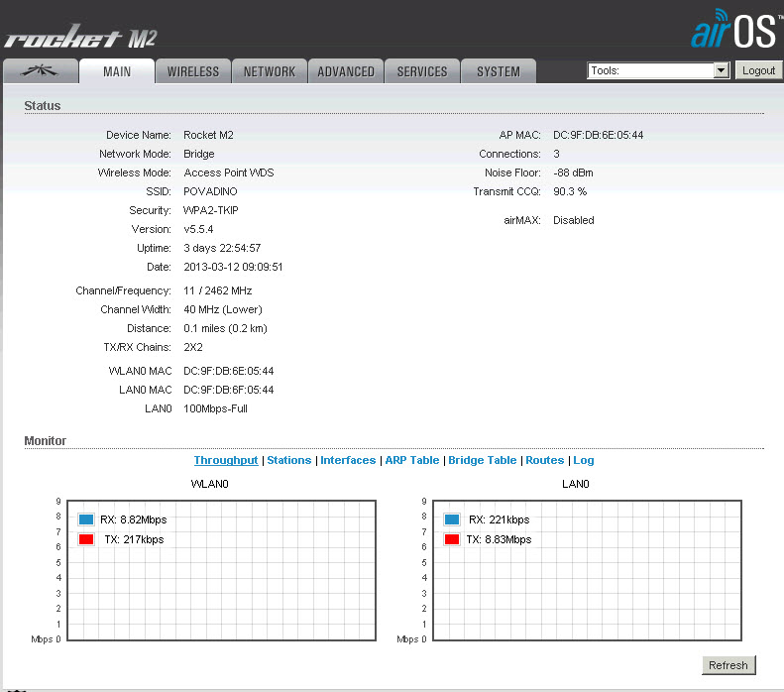Click the Logout button
The width and height of the screenshot is (784, 692).
(758, 70)
